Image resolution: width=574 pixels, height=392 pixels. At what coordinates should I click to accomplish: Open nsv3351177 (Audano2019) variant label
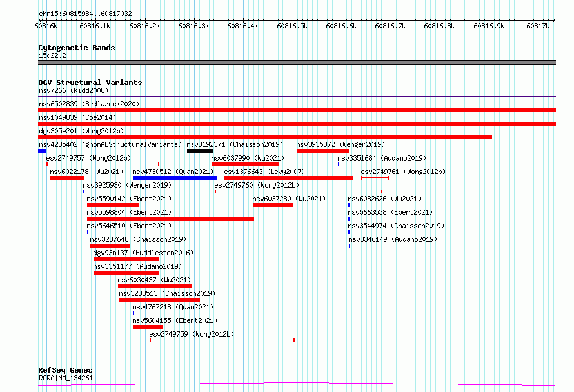[x=137, y=266]
